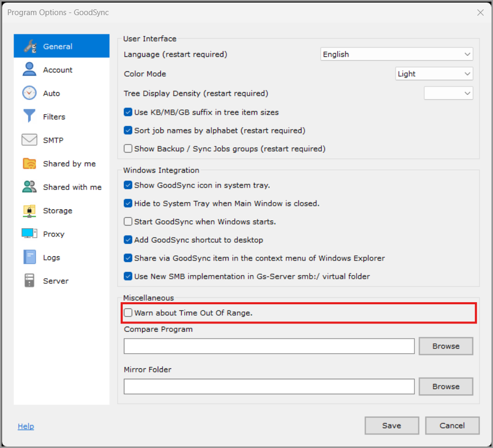Click the Cancel button
This screenshot has height=448, width=493.
452,426
